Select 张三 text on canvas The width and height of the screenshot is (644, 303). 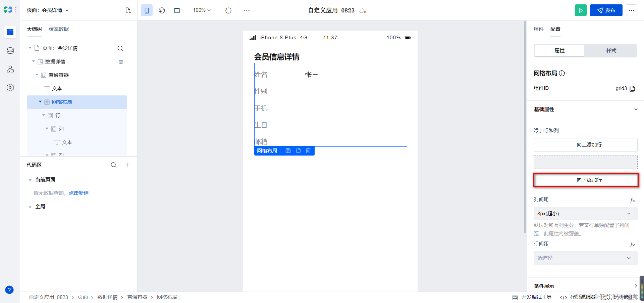(312, 75)
